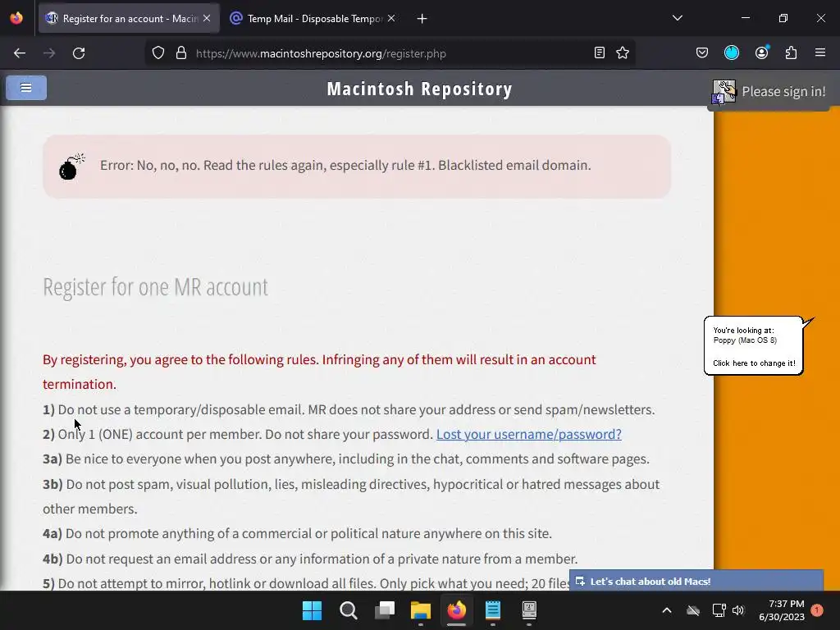
Task: Bookmark this page with the star
Action: pos(623,52)
